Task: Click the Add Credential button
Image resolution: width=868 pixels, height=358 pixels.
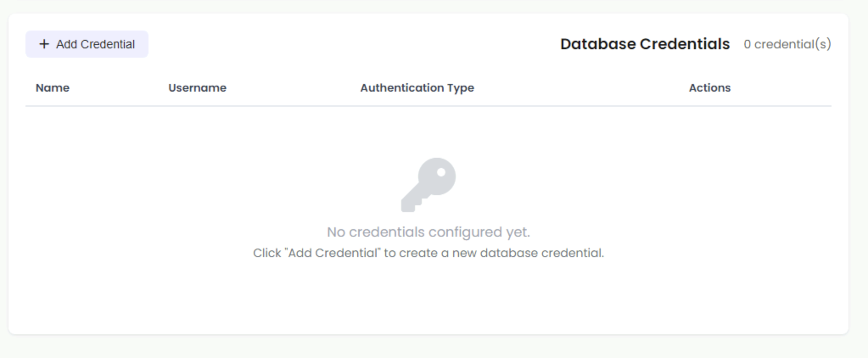Action: coord(87,43)
